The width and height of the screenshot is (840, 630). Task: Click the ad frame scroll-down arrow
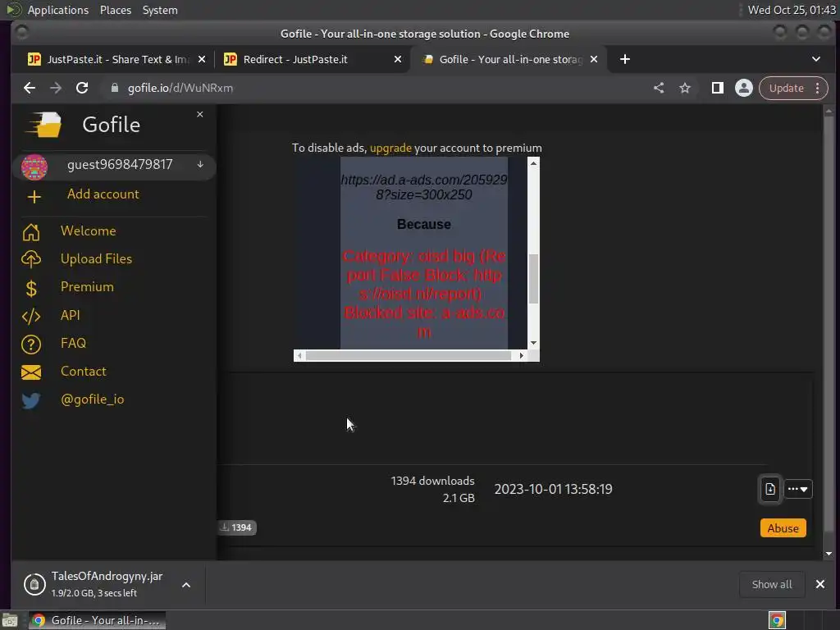pos(533,343)
